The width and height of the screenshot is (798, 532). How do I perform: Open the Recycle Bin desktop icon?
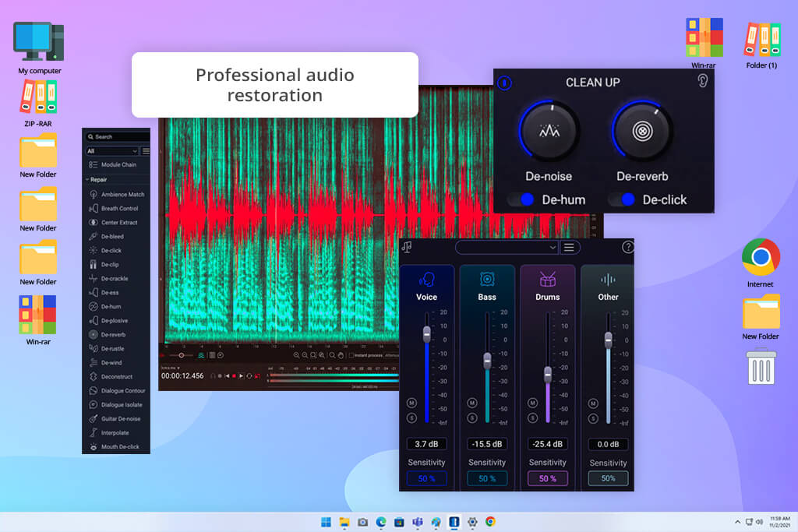click(761, 365)
